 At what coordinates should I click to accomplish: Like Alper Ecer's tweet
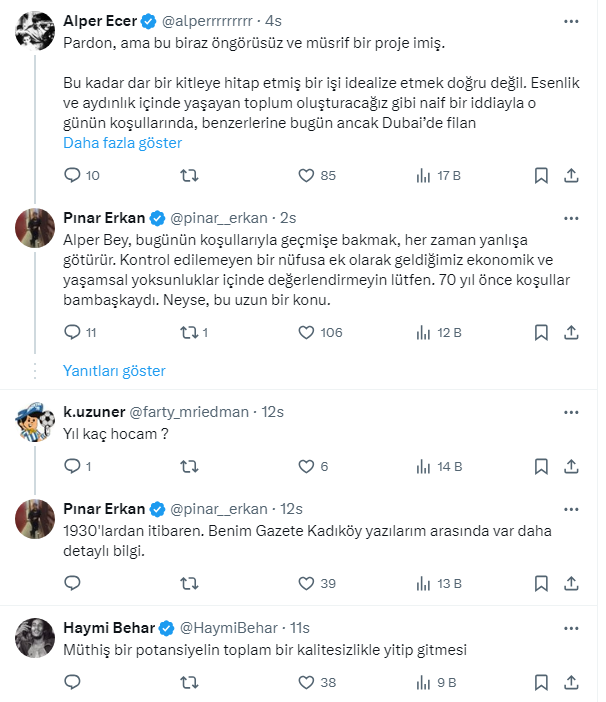[x=307, y=176]
